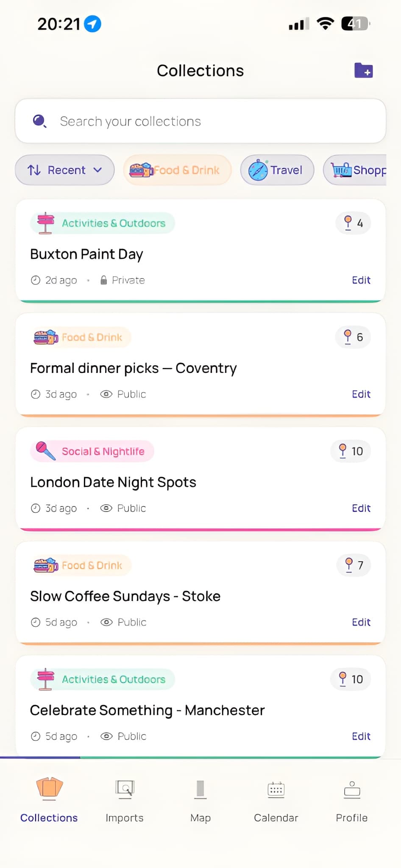Tap the signpost icon on Buxton Paint Day
401x868 pixels.
45,223
